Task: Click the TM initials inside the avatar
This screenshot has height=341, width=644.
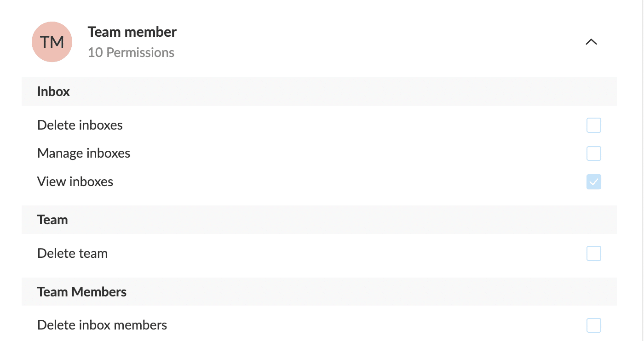Action: click(52, 42)
